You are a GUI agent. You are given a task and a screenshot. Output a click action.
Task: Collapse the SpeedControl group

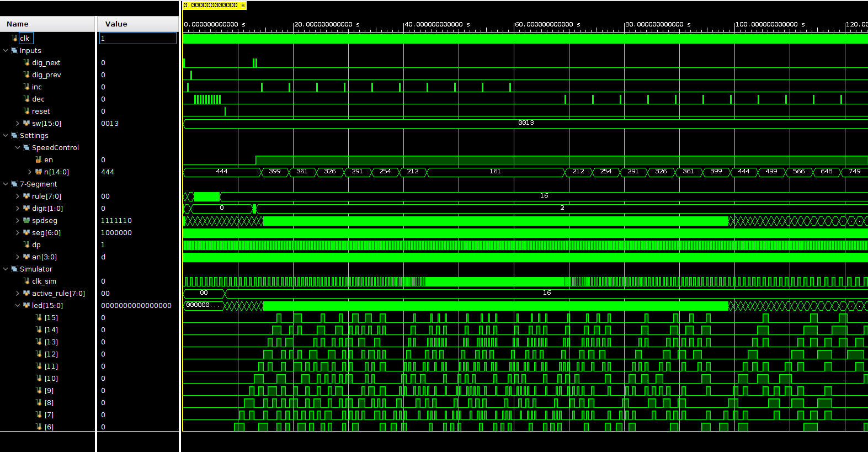tap(18, 147)
